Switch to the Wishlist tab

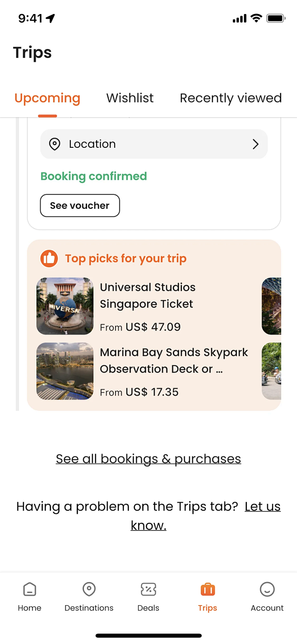(x=130, y=98)
